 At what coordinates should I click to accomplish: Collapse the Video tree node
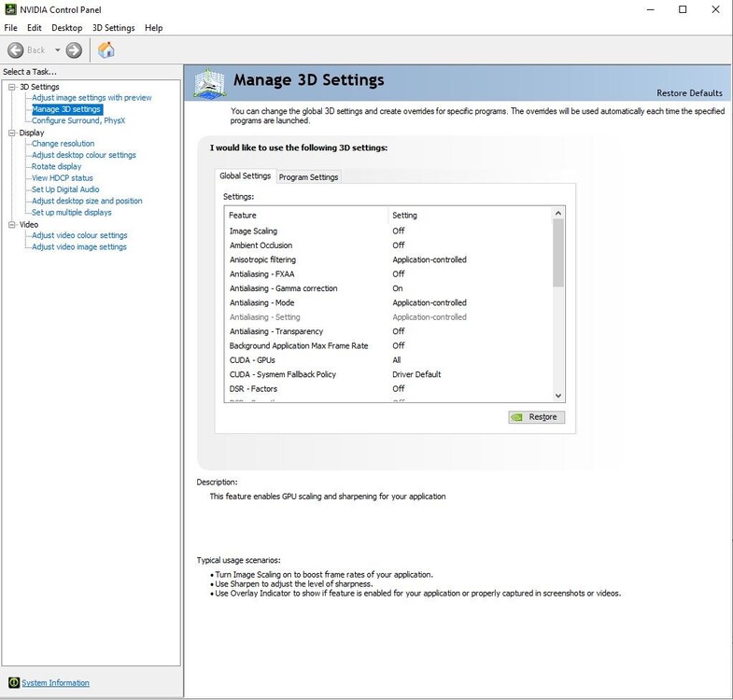click(12, 225)
